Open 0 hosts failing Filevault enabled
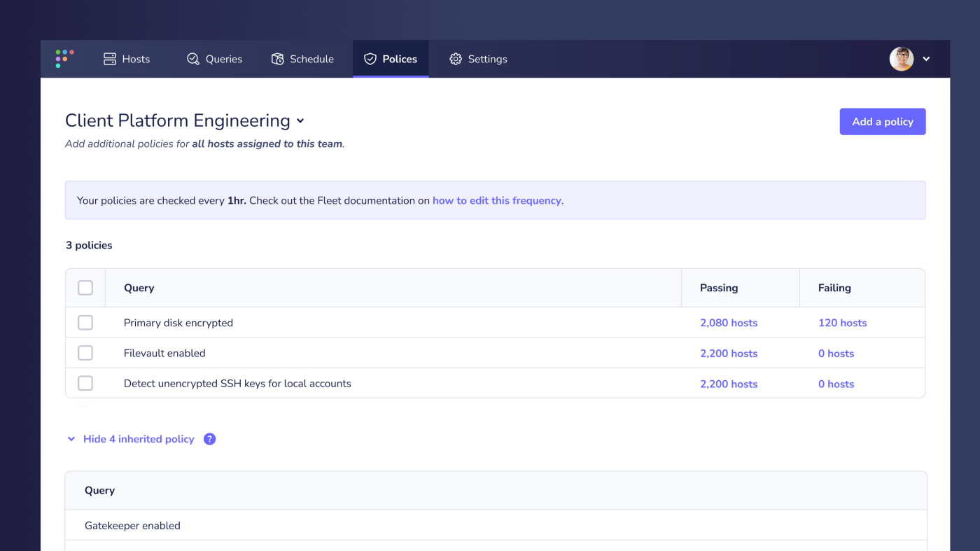The width and height of the screenshot is (980, 551). (836, 354)
